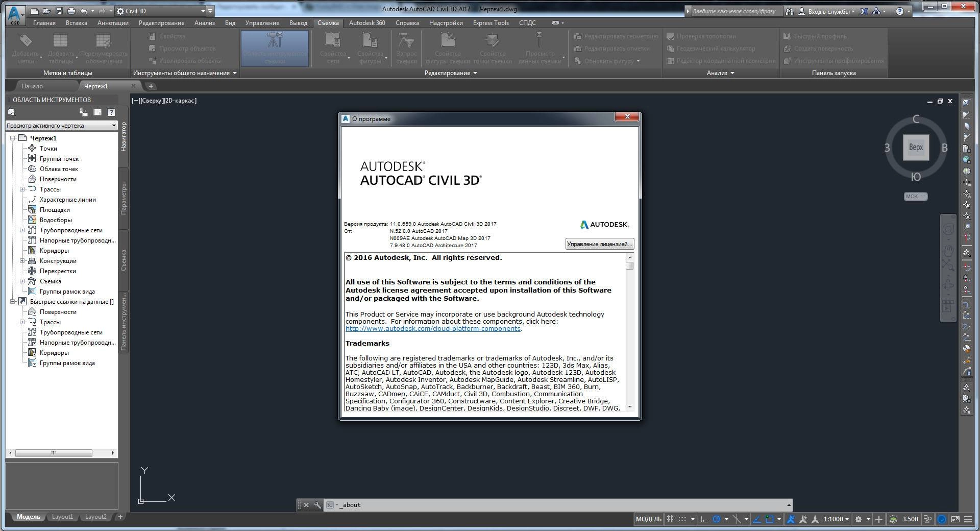Click the command line input showing _about
This screenshot has height=531, width=980.
561,505
